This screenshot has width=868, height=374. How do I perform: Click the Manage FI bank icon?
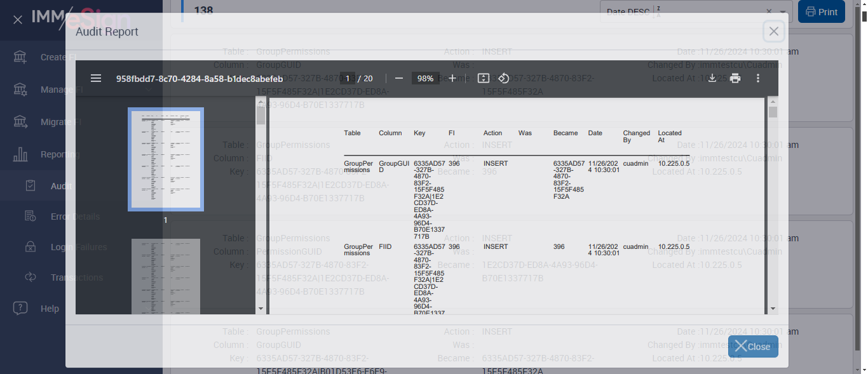tap(20, 90)
